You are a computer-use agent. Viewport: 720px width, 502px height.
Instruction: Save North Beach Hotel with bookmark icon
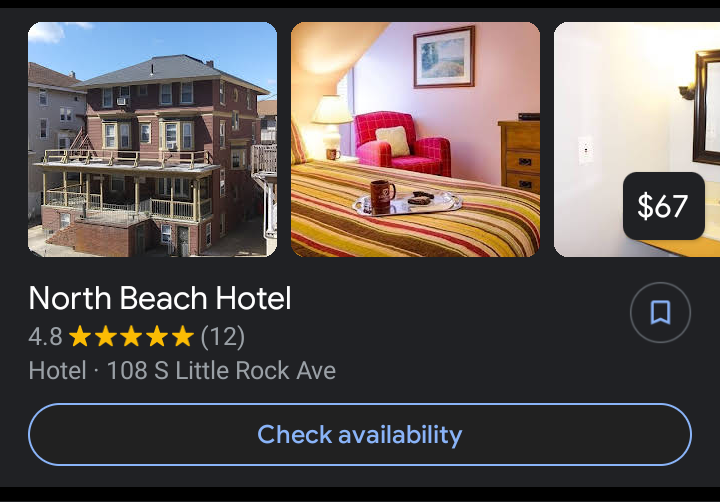click(x=660, y=312)
